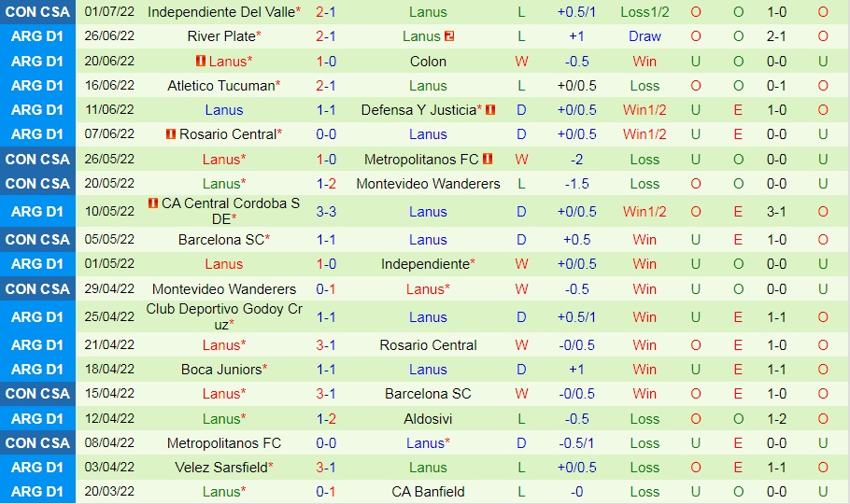Open the Atletico Tucuman team link
This screenshot has width=850, height=504.
coord(220,85)
